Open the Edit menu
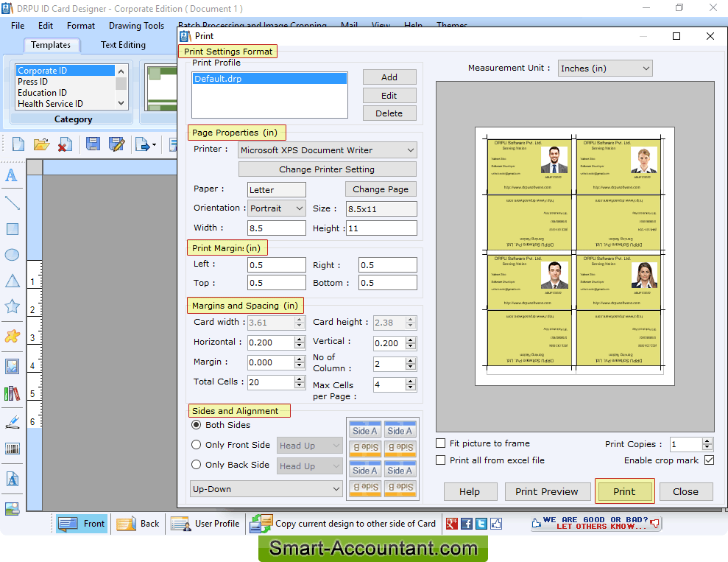This screenshot has height=562, width=728. tap(46, 26)
